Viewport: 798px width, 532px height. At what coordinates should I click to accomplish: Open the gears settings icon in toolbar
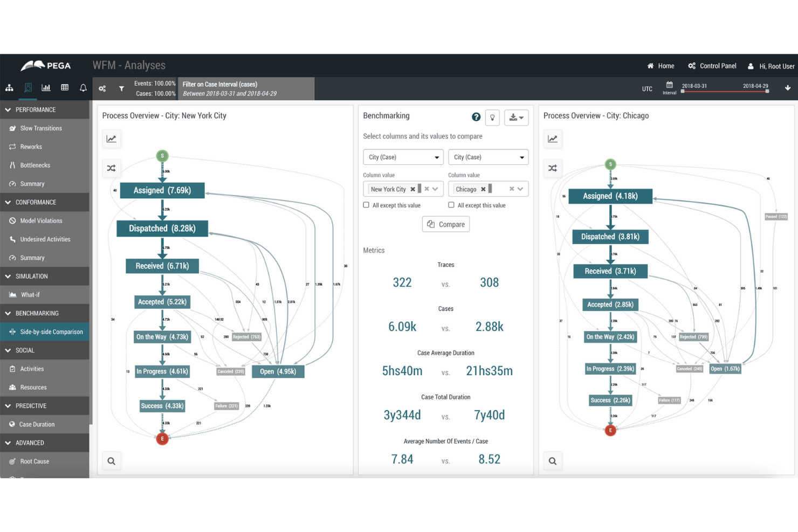pyautogui.click(x=102, y=88)
